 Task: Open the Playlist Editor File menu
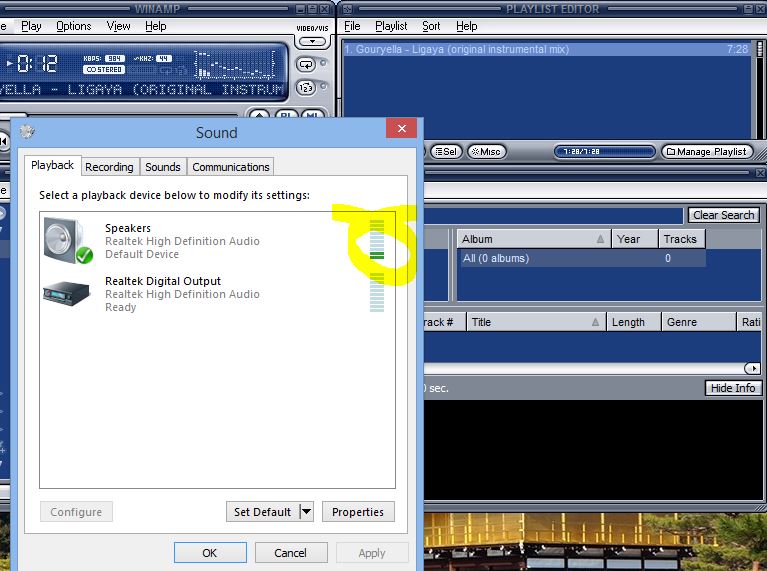click(x=352, y=26)
